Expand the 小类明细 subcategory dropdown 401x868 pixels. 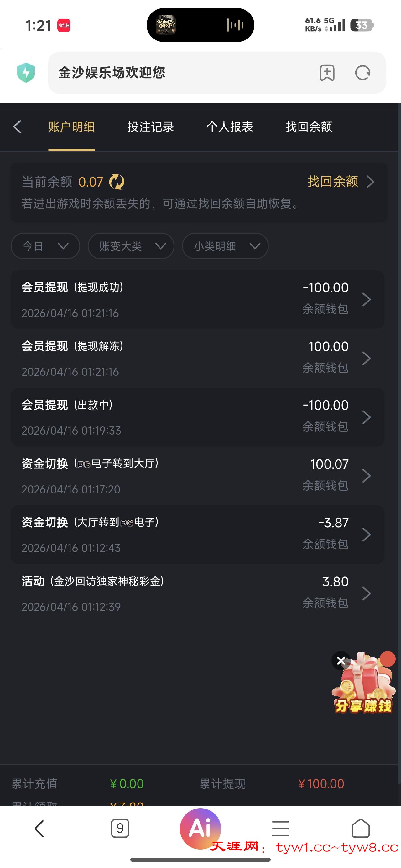pos(225,246)
